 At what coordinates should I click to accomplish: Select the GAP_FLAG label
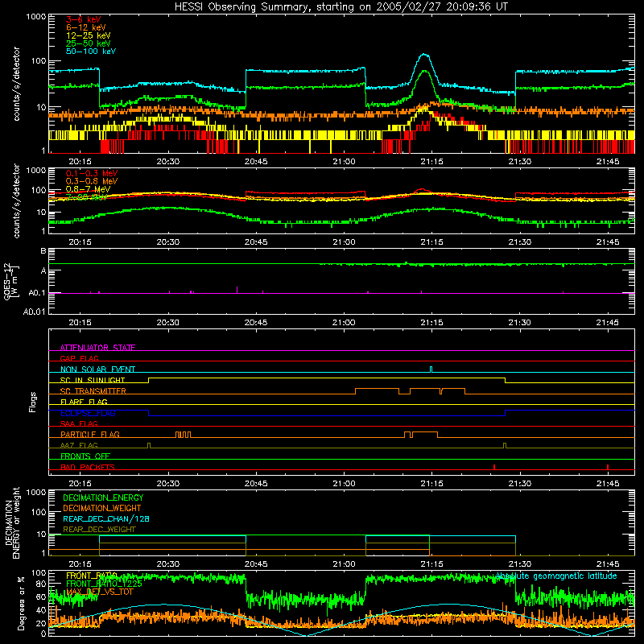click(x=79, y=358)
